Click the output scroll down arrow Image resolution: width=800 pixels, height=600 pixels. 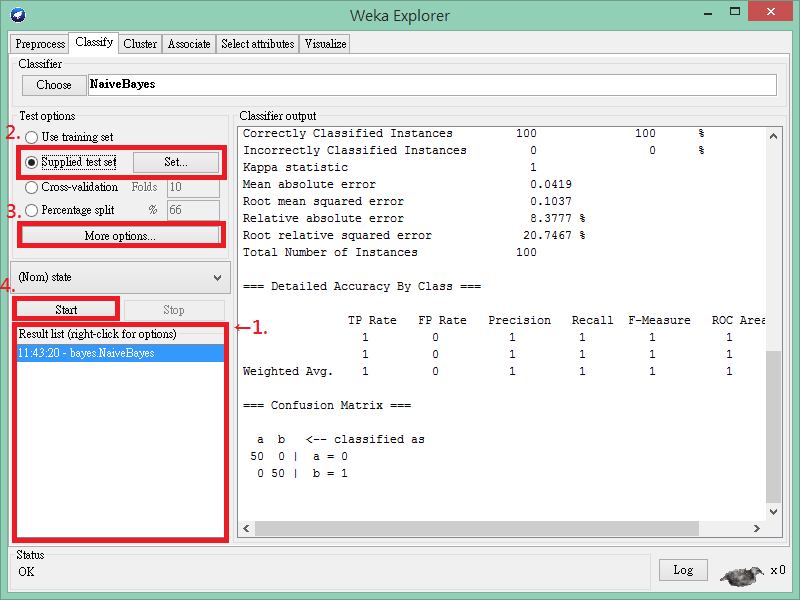[773, 511]
